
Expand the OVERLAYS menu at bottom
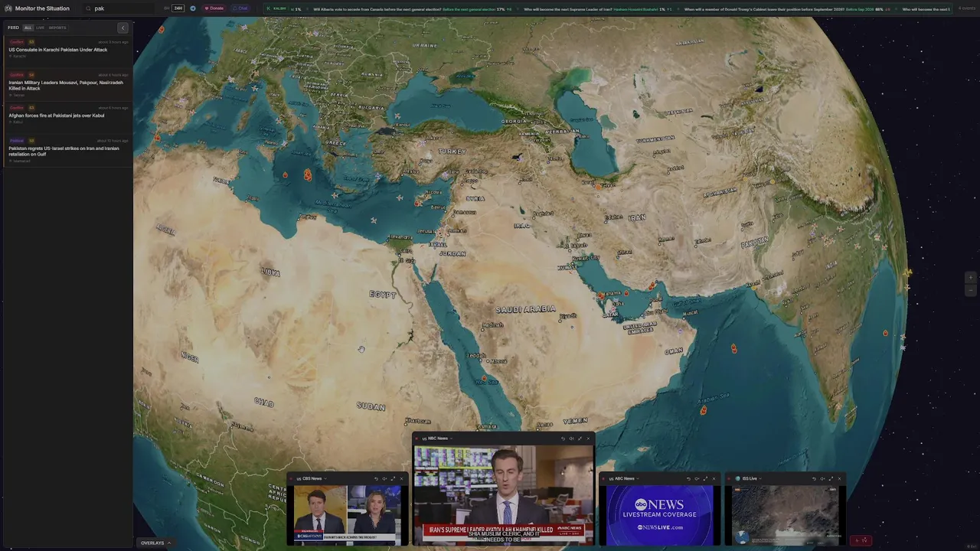(x=155, y=543)
